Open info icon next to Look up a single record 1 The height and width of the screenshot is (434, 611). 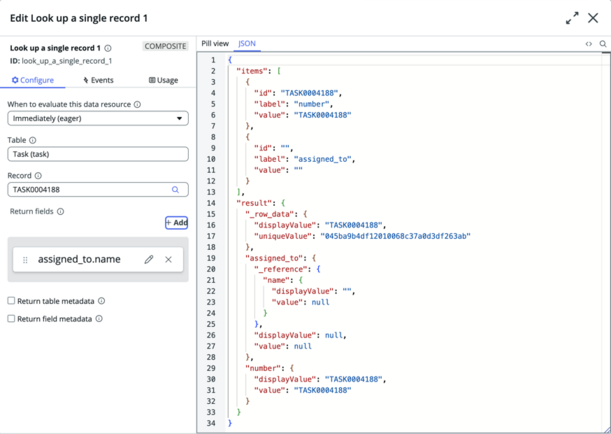point(108,48)
